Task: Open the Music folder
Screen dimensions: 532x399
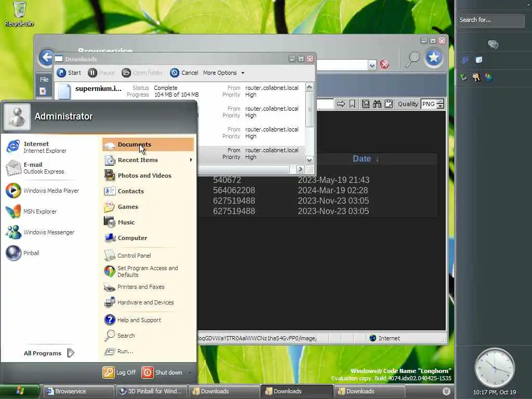Action: point(148,222)
